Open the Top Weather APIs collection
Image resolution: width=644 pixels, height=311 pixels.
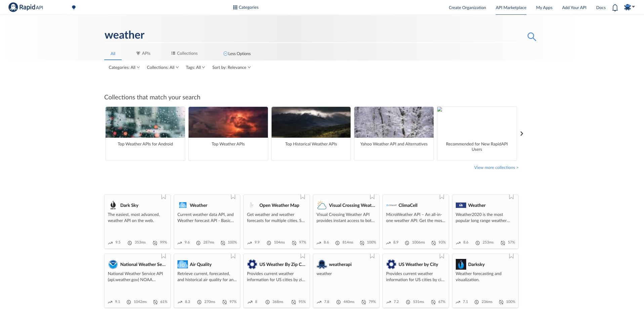coord(228,134)
